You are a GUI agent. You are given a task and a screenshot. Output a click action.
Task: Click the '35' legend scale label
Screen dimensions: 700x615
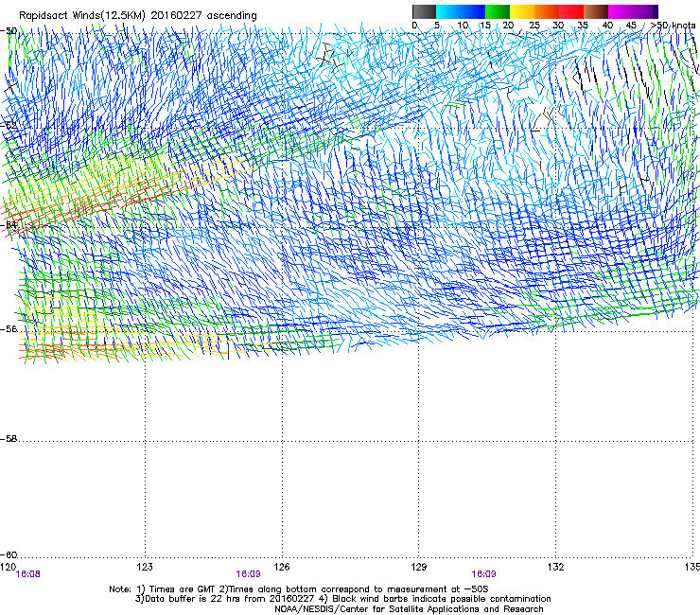[583, 26]
